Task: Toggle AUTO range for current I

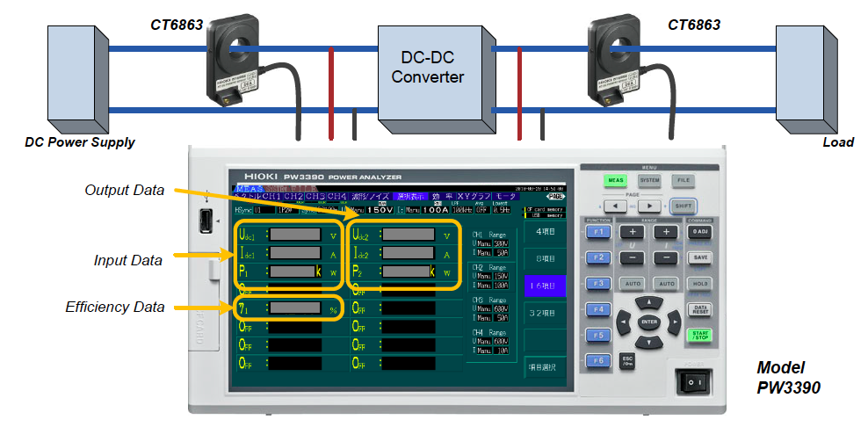Action: 667,284
